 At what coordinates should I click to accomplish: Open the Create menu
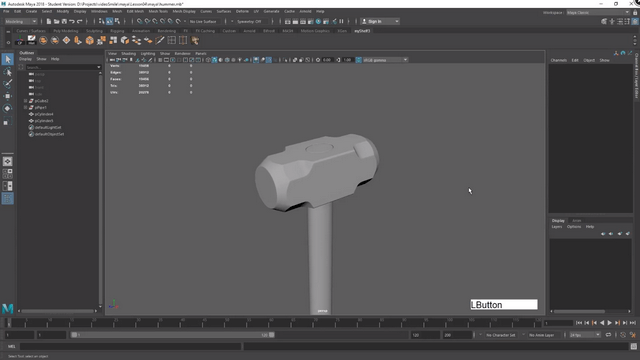click(31, 11)
